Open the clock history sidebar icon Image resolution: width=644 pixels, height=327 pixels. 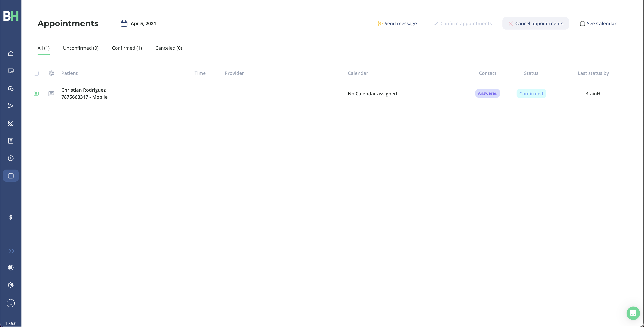[11, 158]
